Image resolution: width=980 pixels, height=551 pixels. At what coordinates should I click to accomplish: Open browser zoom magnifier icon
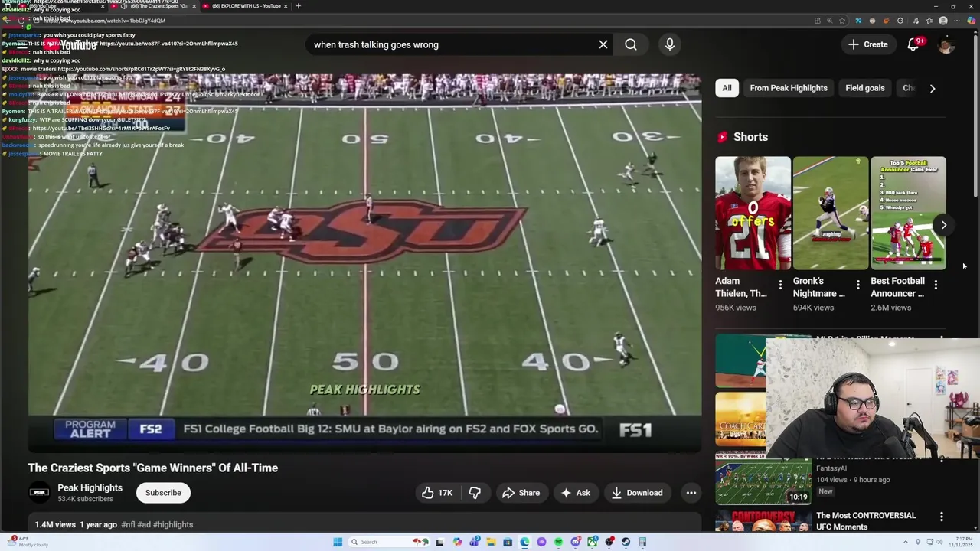[x=830, y=21]
